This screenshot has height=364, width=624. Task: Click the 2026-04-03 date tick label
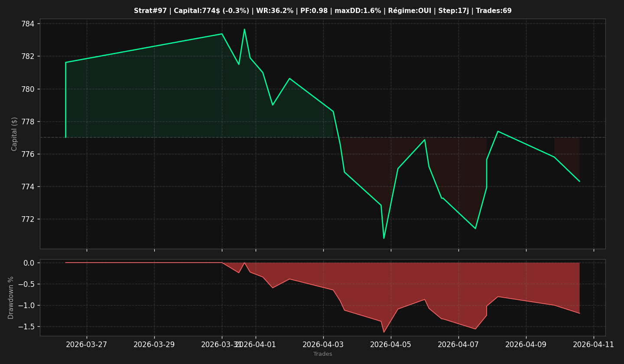point(323,344)
